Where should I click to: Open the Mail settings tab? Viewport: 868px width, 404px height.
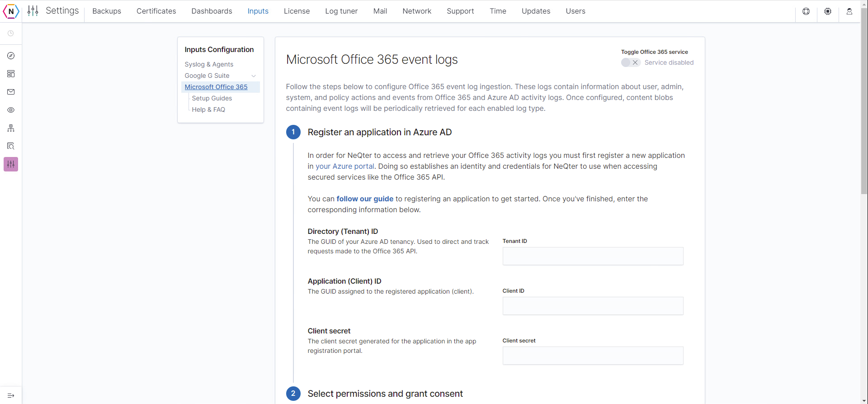(x=380, y=11)
